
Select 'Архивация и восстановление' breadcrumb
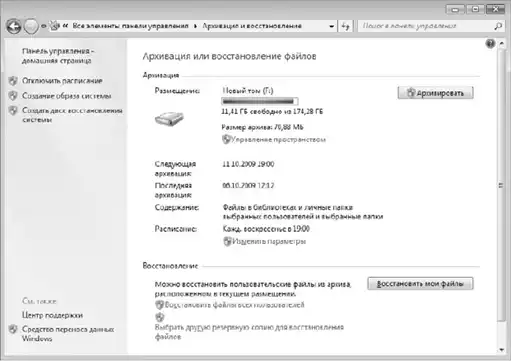coord(252,26)
